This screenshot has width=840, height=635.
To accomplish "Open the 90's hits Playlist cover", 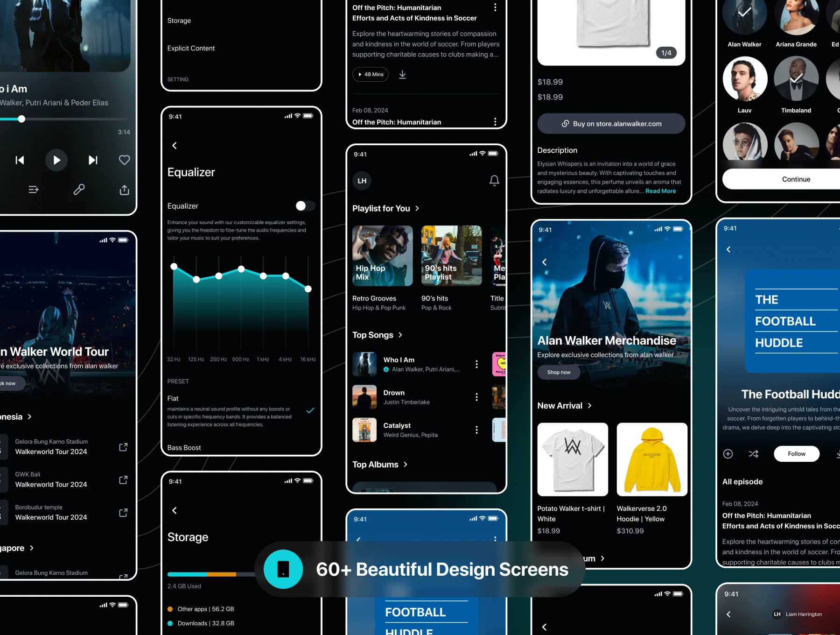I will [452, 256].
